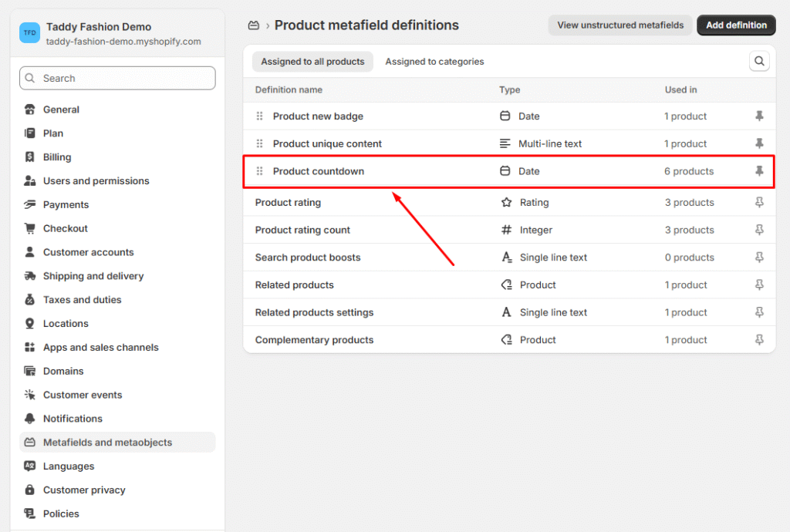Screen dimensions: 790x532
Task: Click Product type icon in Related products row
Action: [x=506, y=285]
